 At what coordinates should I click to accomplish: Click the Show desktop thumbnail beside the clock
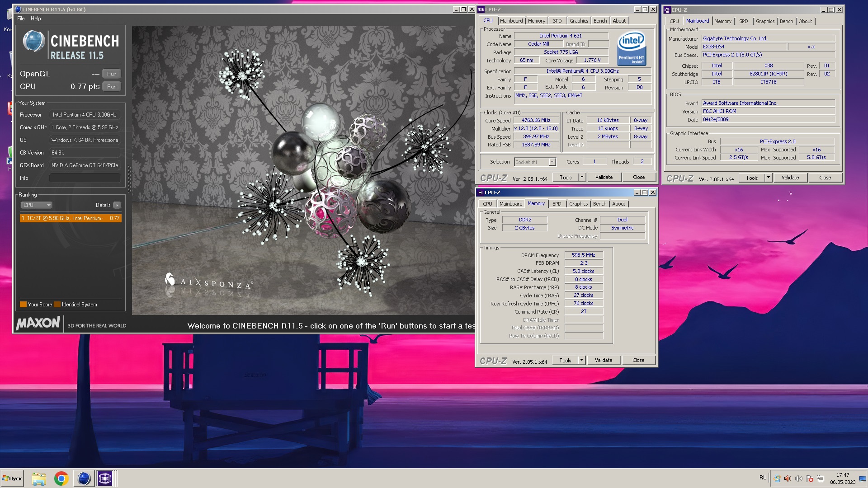[863, 479]
